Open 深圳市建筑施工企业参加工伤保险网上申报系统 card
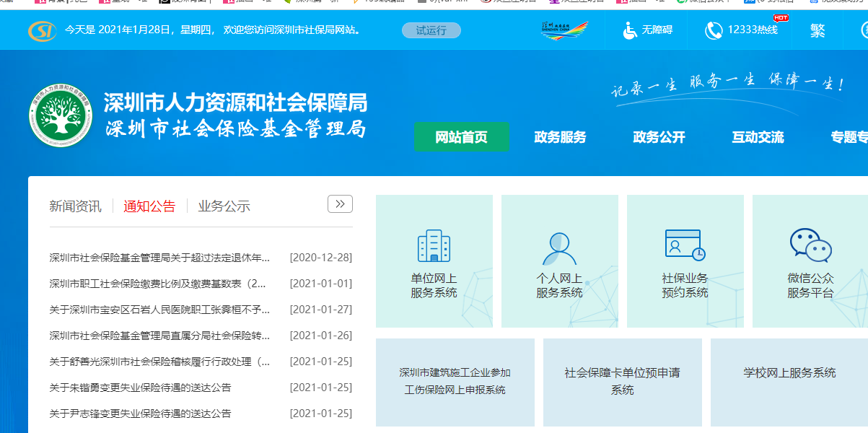 click(455, 382)
